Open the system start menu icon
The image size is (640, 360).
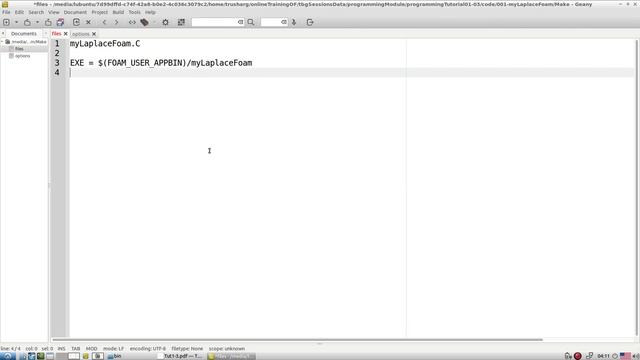click(x=7, y=356)
